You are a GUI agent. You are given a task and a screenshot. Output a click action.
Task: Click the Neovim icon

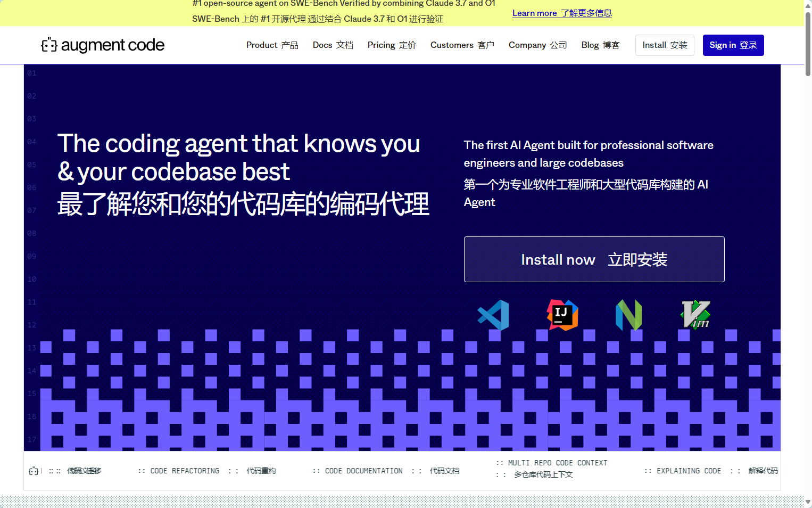(629, 315)
